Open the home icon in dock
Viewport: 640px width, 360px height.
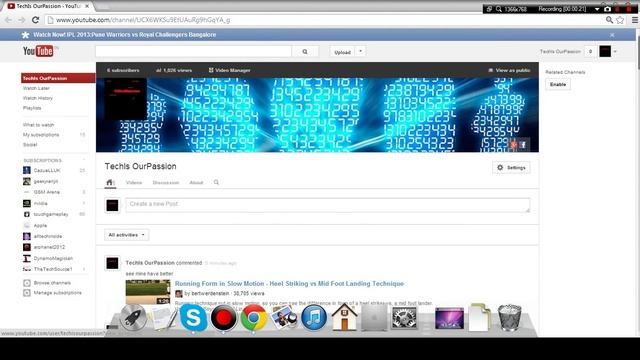click(x=344, y=317)
